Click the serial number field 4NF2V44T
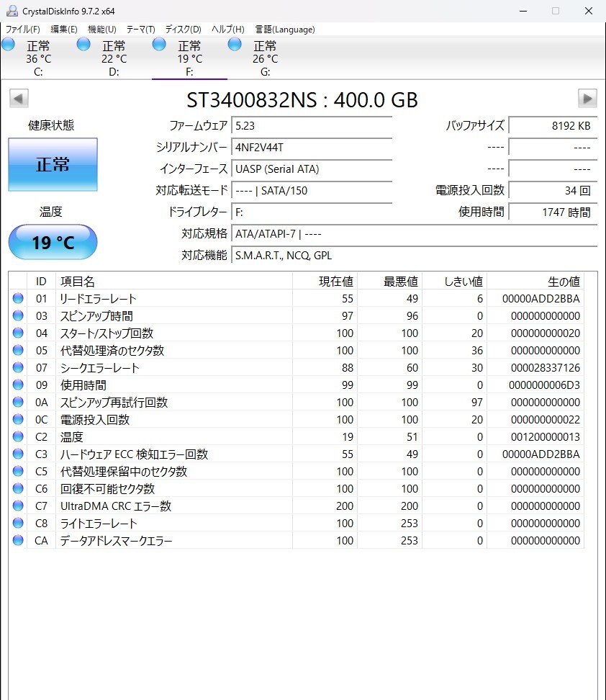This screenshot has width=606, height=700. [312, 148]
